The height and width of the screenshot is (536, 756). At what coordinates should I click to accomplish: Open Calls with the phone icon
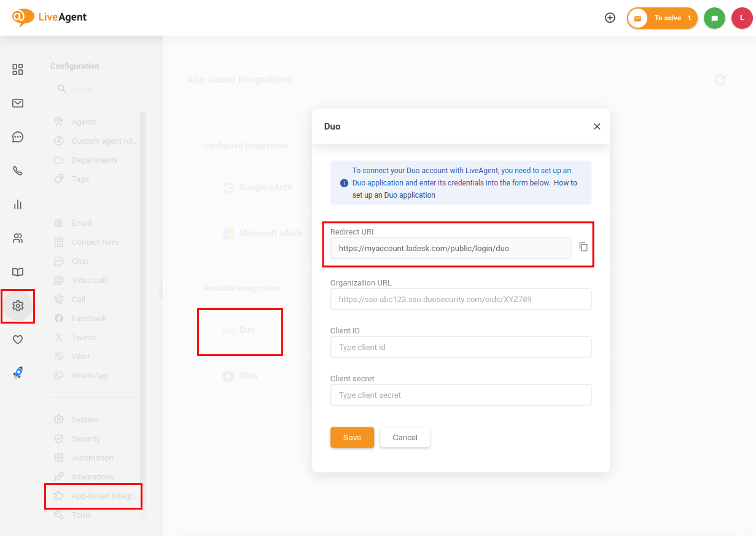pyautogui.click(x=17, y=171)
